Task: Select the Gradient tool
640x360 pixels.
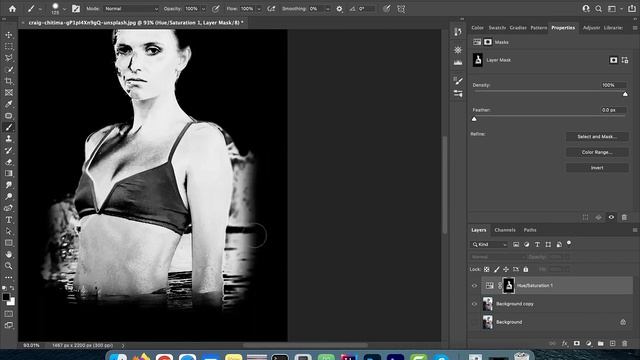Action: coord(9,173)
